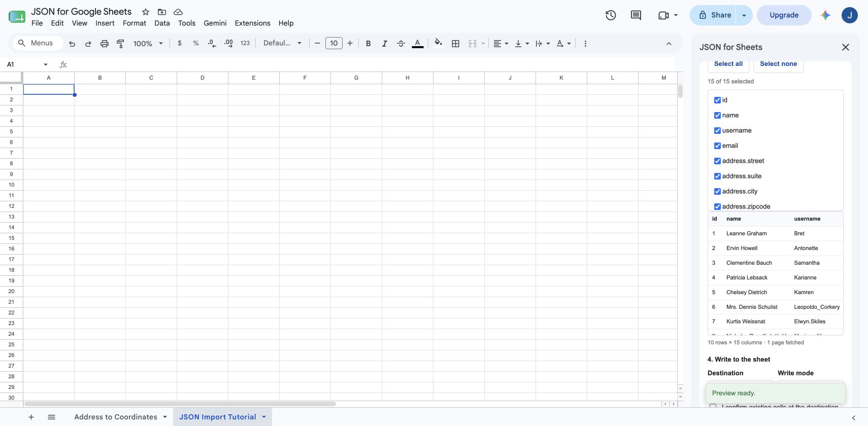This screenshot has width=868, height=426.
Task: Open the fill color bucket
Action: 439,44
